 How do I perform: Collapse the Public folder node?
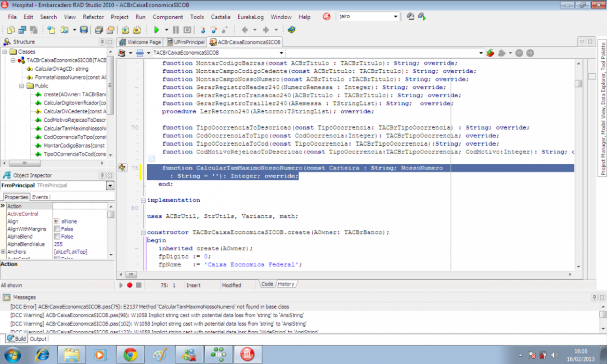[22, 86]
